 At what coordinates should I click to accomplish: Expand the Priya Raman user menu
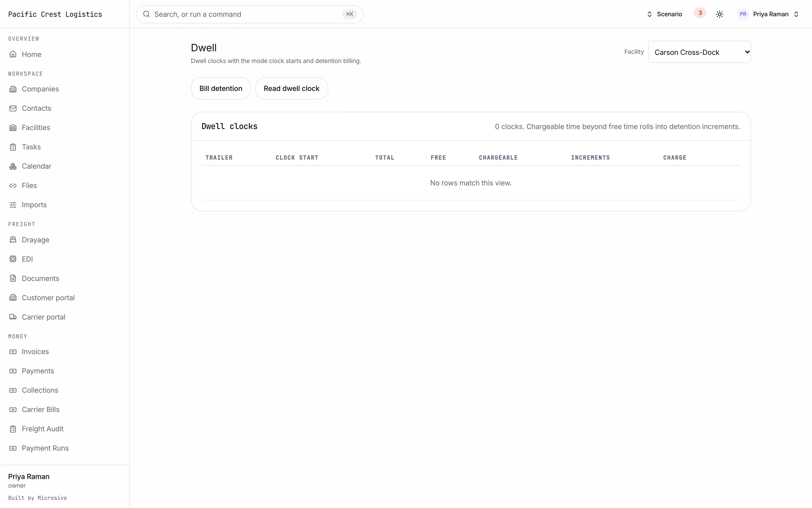click(x=768, y=14)
